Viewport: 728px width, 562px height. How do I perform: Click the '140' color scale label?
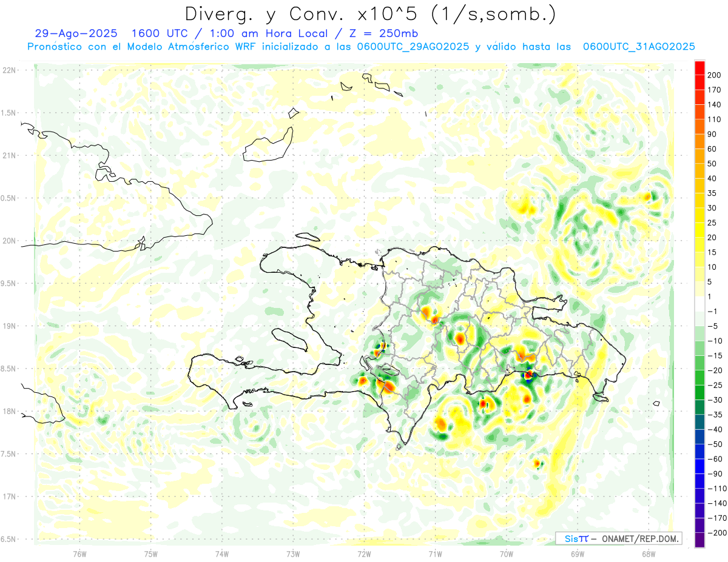pos(714,105)
